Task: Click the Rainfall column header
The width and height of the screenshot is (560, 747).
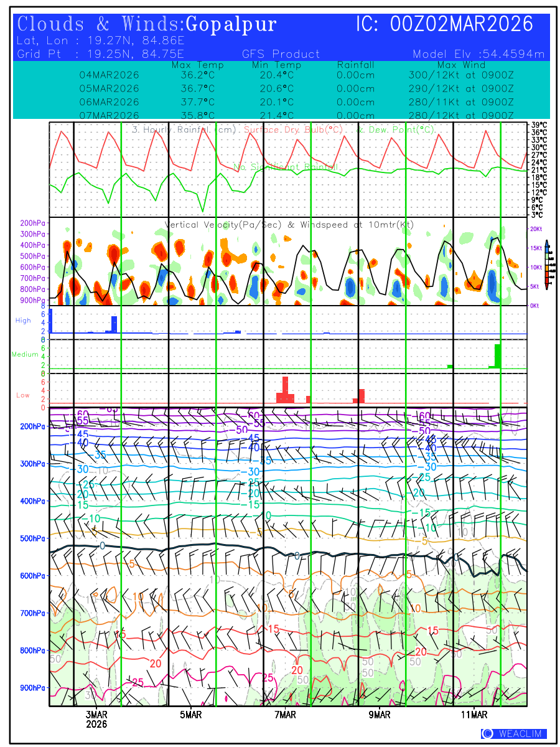Action: (x=355, y=65)
